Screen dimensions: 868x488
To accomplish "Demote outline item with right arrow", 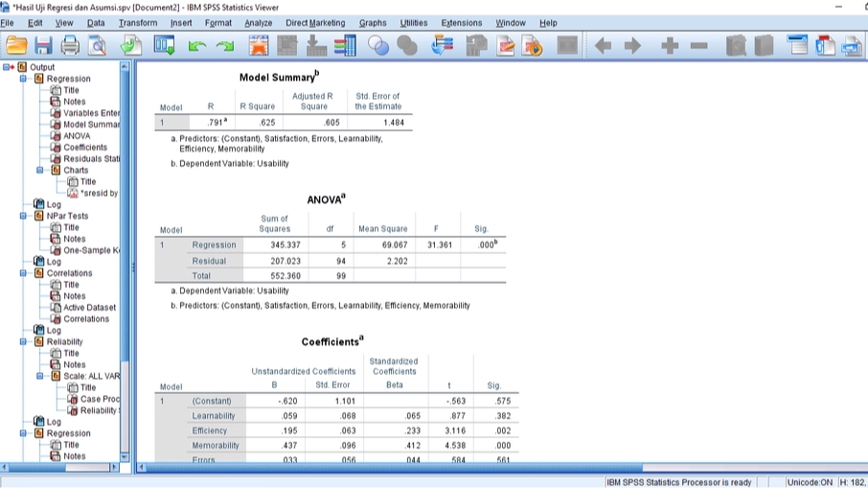I will (632, 45).
